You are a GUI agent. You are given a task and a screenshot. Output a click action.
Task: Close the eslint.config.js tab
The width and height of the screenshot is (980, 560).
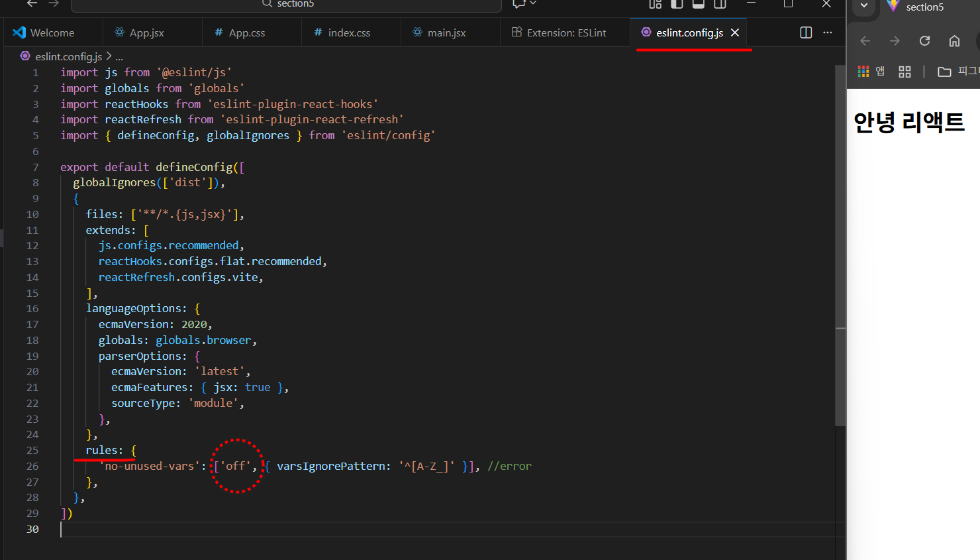[x=735, y=32]
